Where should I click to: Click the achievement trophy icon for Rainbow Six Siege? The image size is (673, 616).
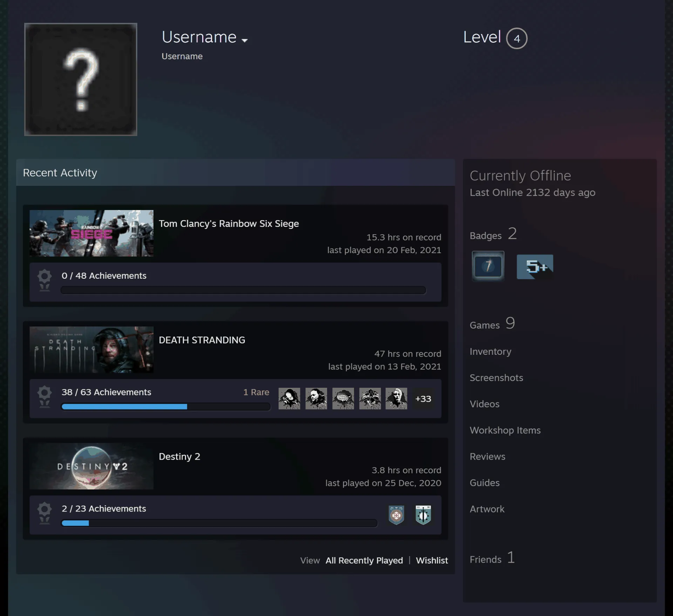pos(45,280)
